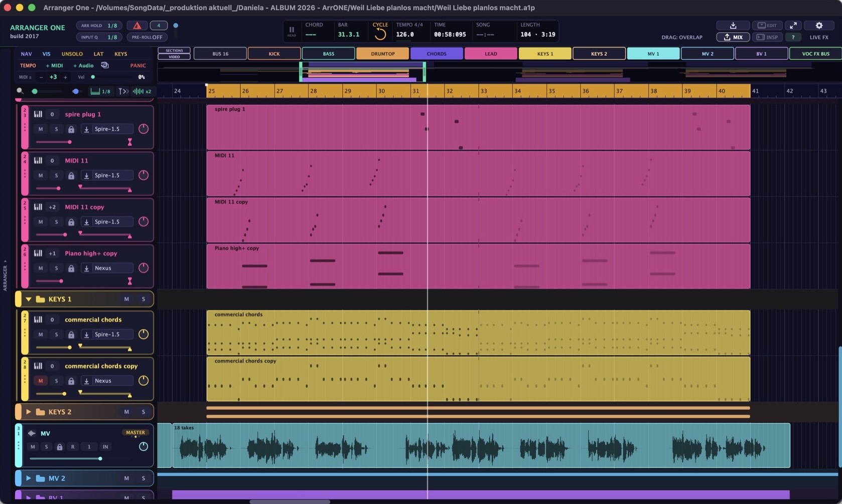Collapse the KEYS 1 folder
Image resolution: width=842 pixels, height=504 pixels.
tap(29, 299)
